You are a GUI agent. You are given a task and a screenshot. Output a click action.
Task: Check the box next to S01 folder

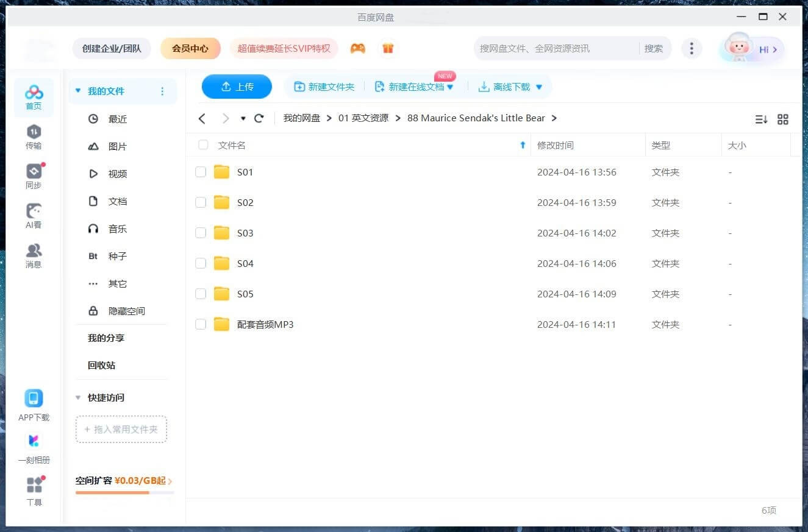pyautogui.click(x=201, y=172)
